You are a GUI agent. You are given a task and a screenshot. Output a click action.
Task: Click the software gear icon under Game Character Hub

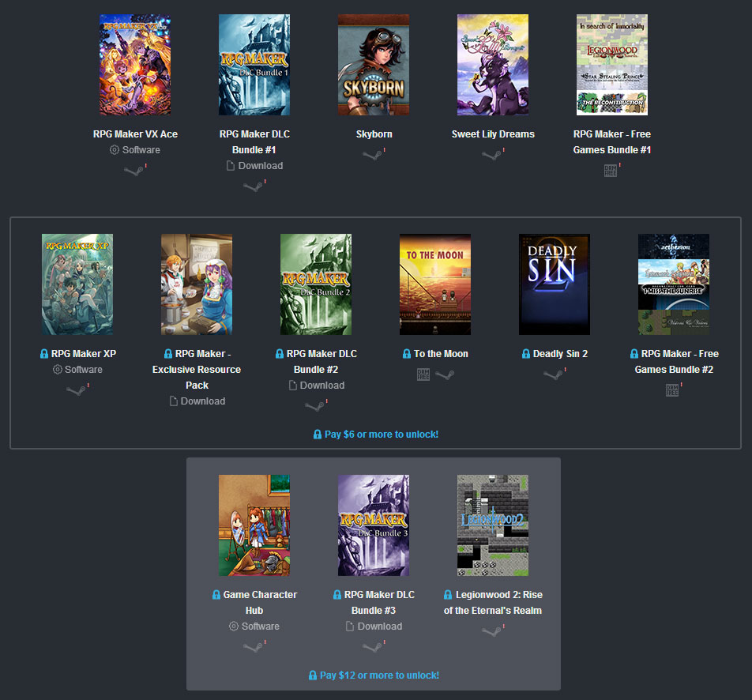point(234,626)
